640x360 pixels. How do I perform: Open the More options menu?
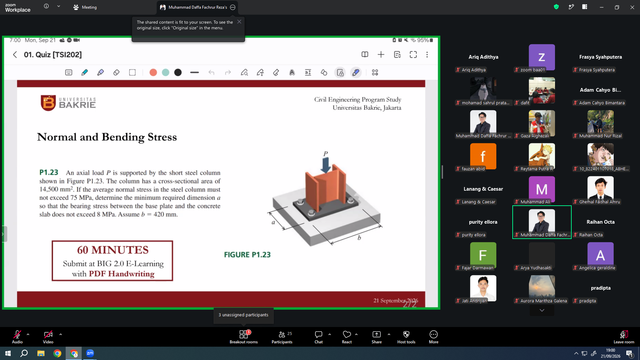tap(433, 337)
